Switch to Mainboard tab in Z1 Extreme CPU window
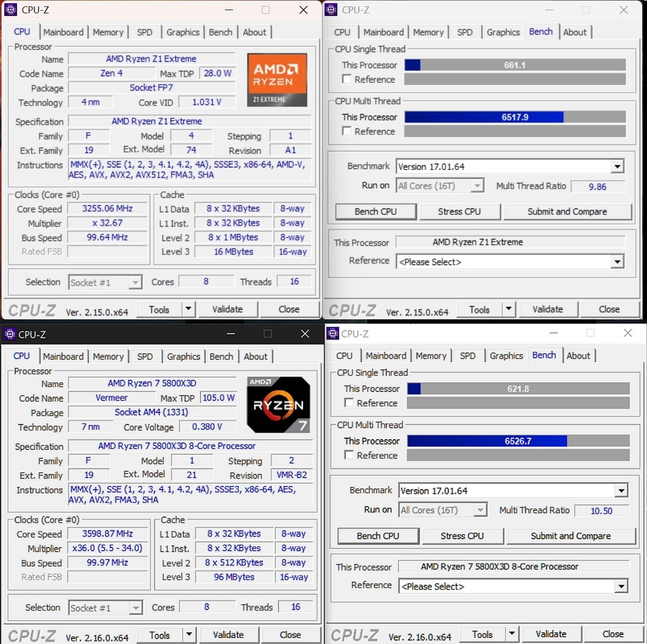The height and width of the screenshot is (644, 647). pos(63,32)
